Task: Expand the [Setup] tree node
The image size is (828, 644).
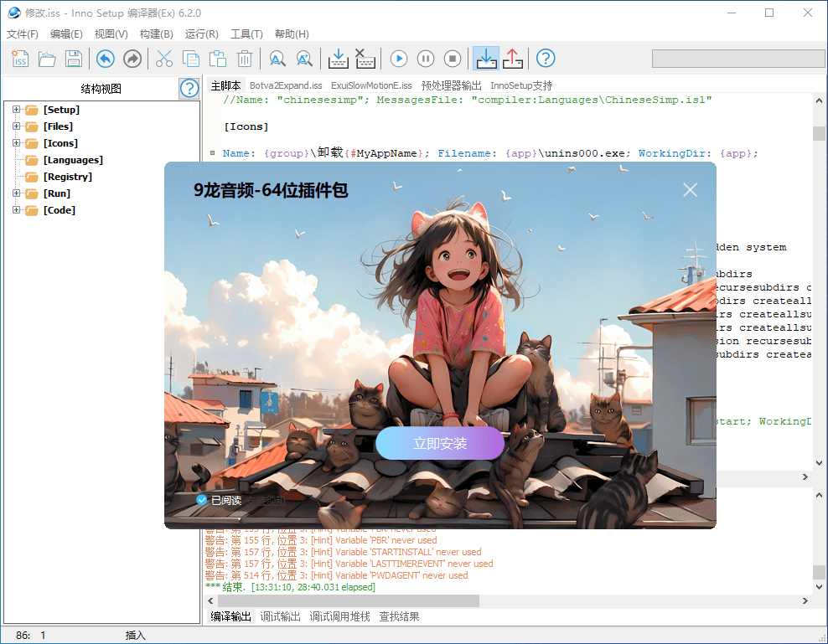Action: click(16, 110)
